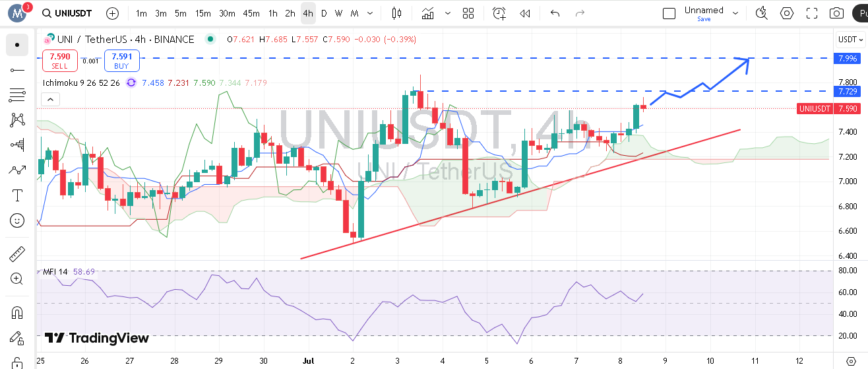Select the 30m timeframe
Screen dimensions: 868x369
[227, 13]
